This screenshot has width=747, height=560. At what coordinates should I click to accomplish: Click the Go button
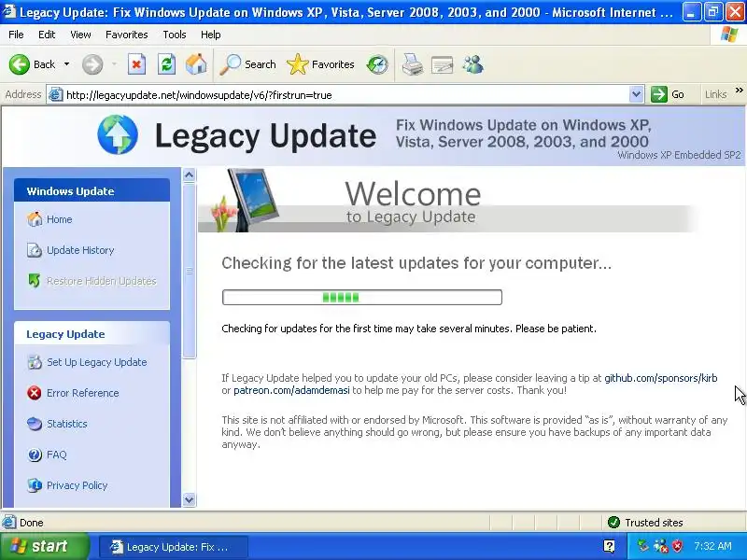pos(668,94)
